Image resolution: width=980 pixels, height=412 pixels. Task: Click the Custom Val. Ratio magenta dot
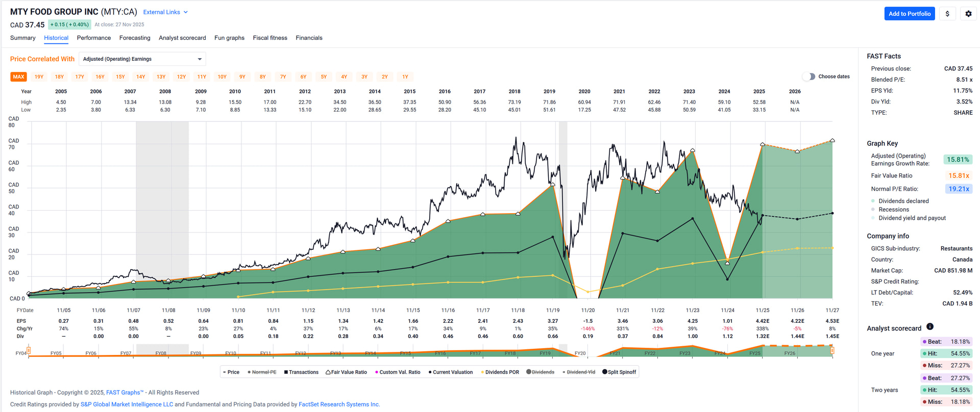[377, 372]
